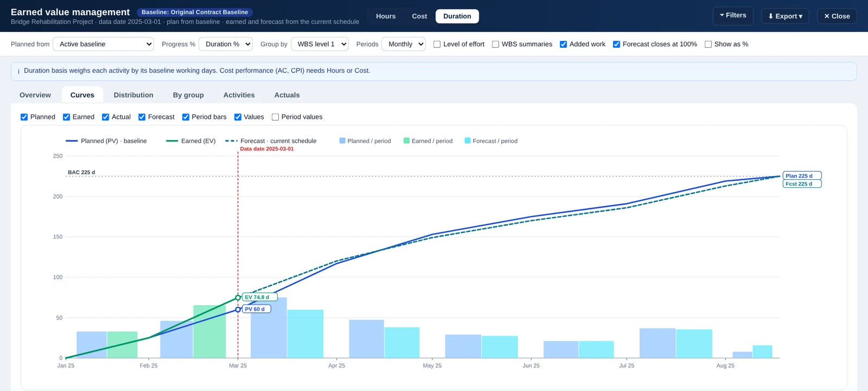Switch basis to Cost
The image size is (868, 391).
click(x=419, y=16)
